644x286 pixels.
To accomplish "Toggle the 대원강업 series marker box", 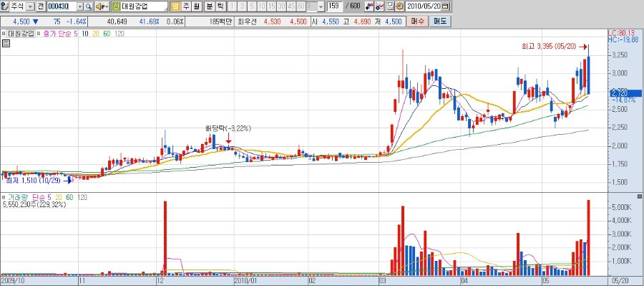I will (4, 34).
